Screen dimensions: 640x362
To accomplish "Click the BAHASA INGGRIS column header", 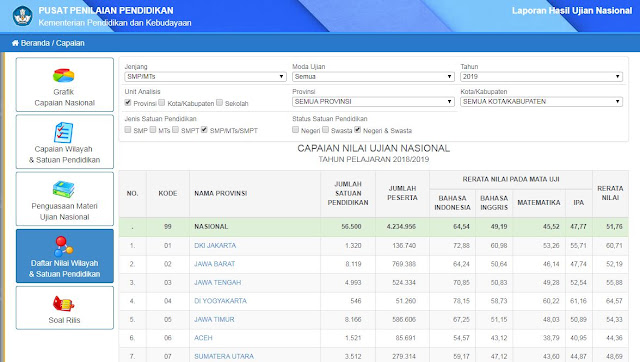I will (x=494, y=202).
